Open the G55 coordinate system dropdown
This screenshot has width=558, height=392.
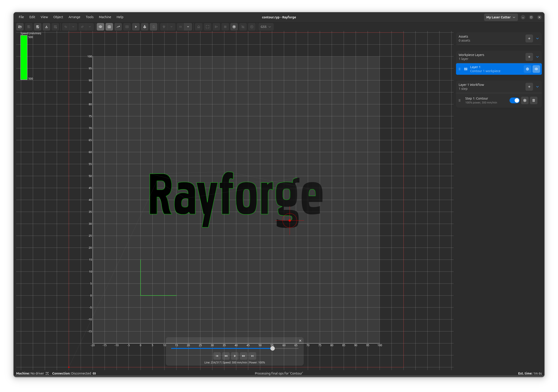[x=266, y=27]
